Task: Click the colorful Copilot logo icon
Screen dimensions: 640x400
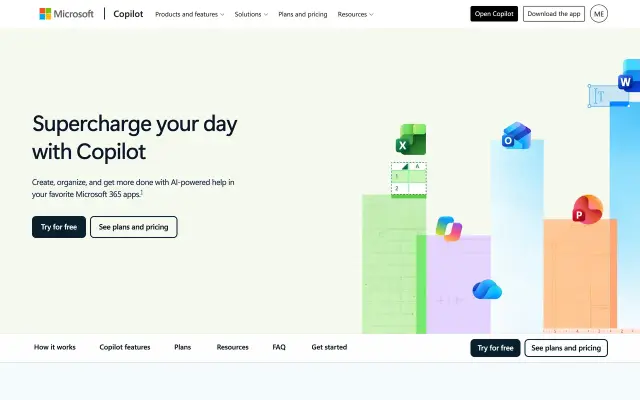Action: click(449, 229)
